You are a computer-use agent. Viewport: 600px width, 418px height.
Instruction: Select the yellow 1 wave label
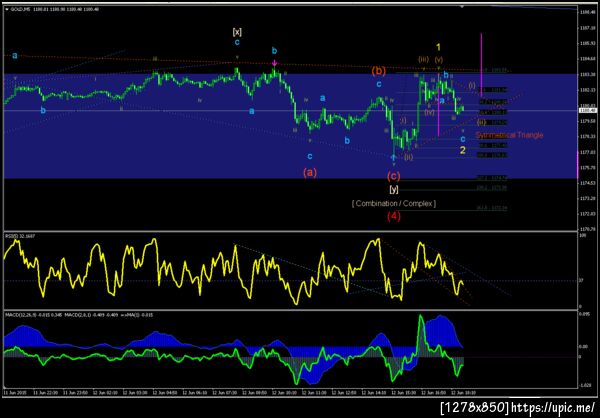(x=439, y=47)
